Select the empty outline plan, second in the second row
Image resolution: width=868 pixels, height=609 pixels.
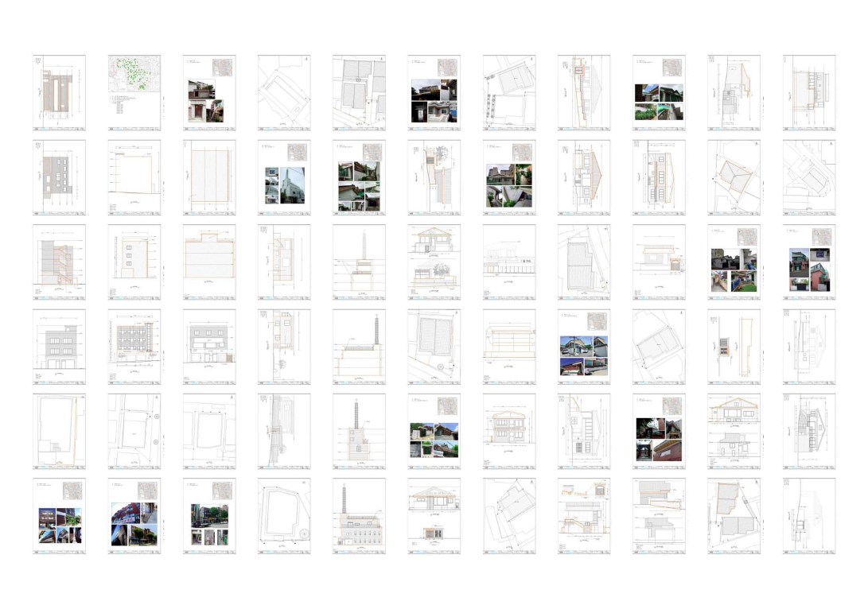click(x=134, y=177)
